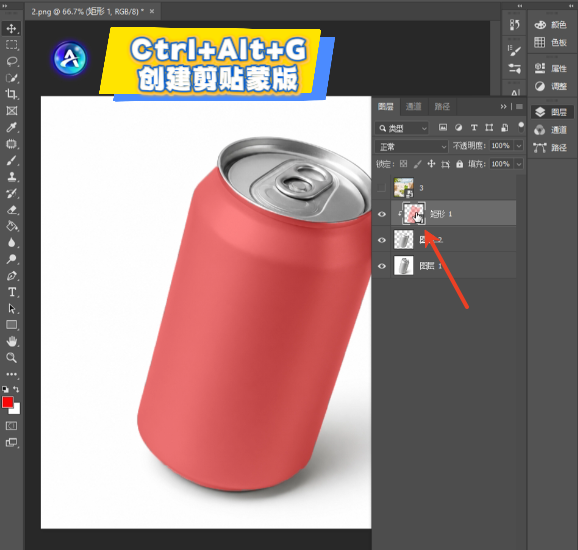Select the Crop tool
578x550 pixels.
[x=11, y=94]
